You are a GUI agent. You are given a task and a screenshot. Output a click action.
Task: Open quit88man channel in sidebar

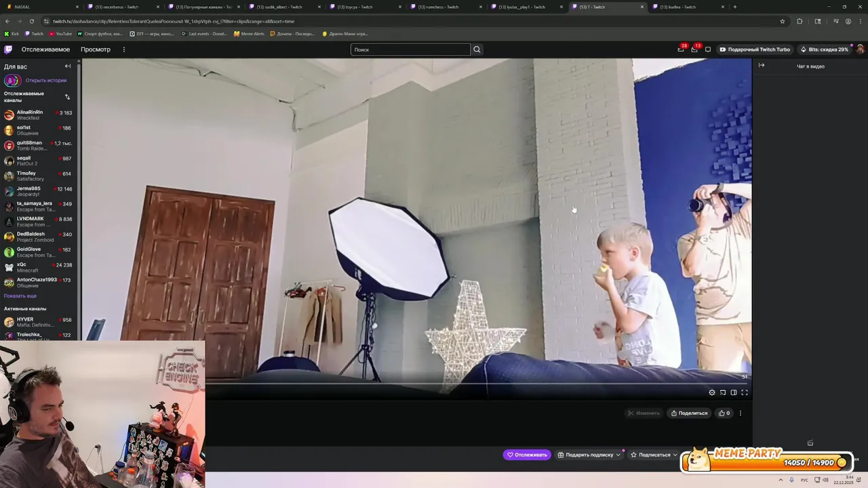[x=39, y=145]
